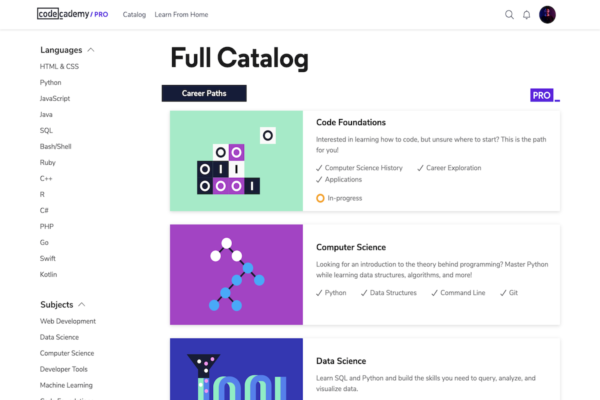Select Web Development under Subjects
This screenshot has width=600, height=400.
[68, 321]
